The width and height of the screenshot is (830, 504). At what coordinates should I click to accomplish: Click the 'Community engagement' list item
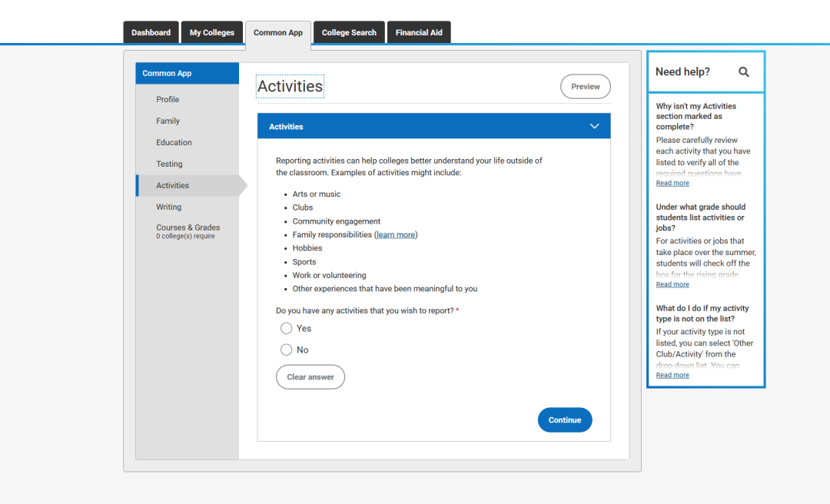337,221
